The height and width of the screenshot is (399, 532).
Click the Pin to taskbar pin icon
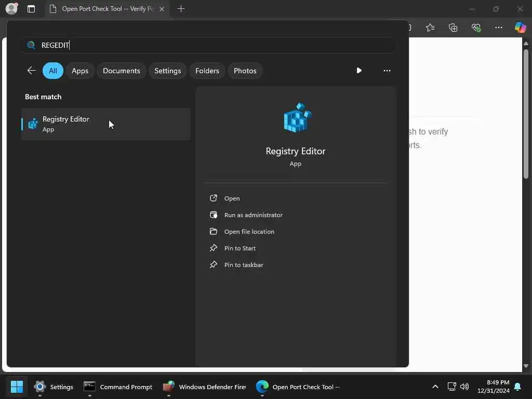(214, 264)
